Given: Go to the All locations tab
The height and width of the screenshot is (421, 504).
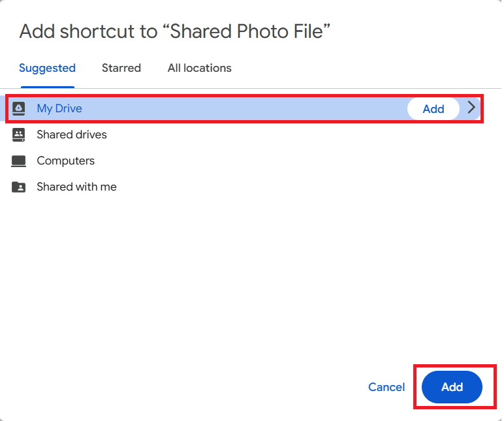Looking at the screenshot, I should click(199, 68).
